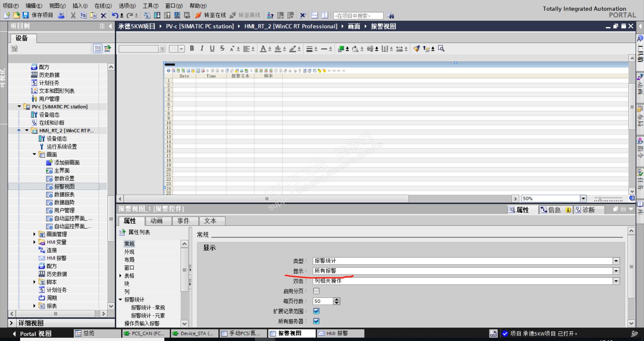Image resolution: width=644 pixels, height=341 pixels.
Task: Collapse the project tree panel arrow
Action: 110,26
